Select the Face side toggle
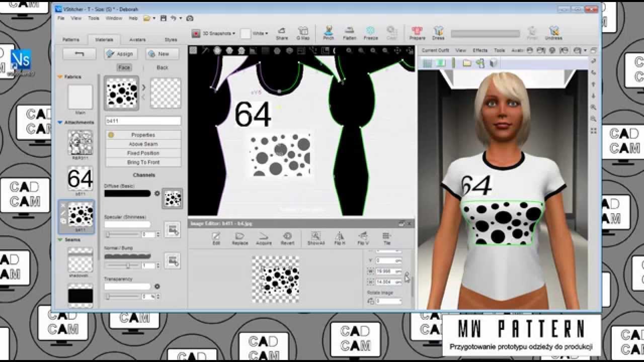This screenshot has width=644, height=362. click(x=124, y=67)
